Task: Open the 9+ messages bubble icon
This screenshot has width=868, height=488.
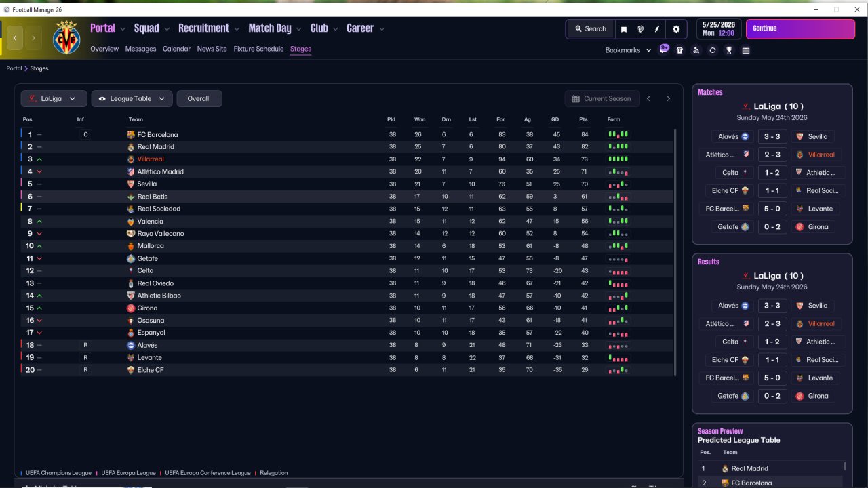Action: click(x=664, y=49)
